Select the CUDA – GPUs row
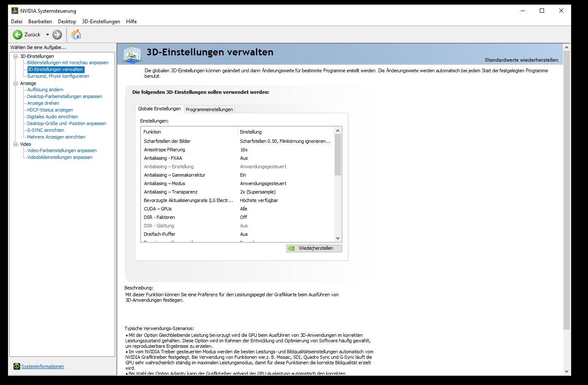This screenshot has height=385, width=588. [237, 209]
